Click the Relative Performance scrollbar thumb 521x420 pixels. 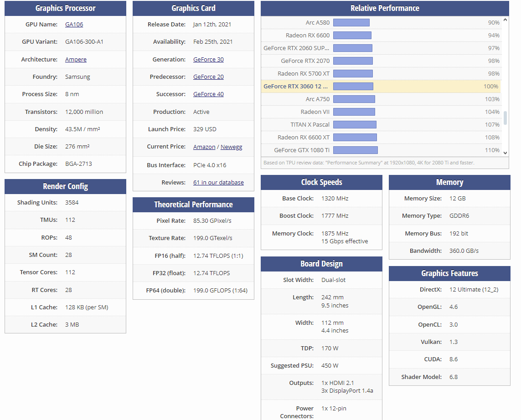pos(505,118)
